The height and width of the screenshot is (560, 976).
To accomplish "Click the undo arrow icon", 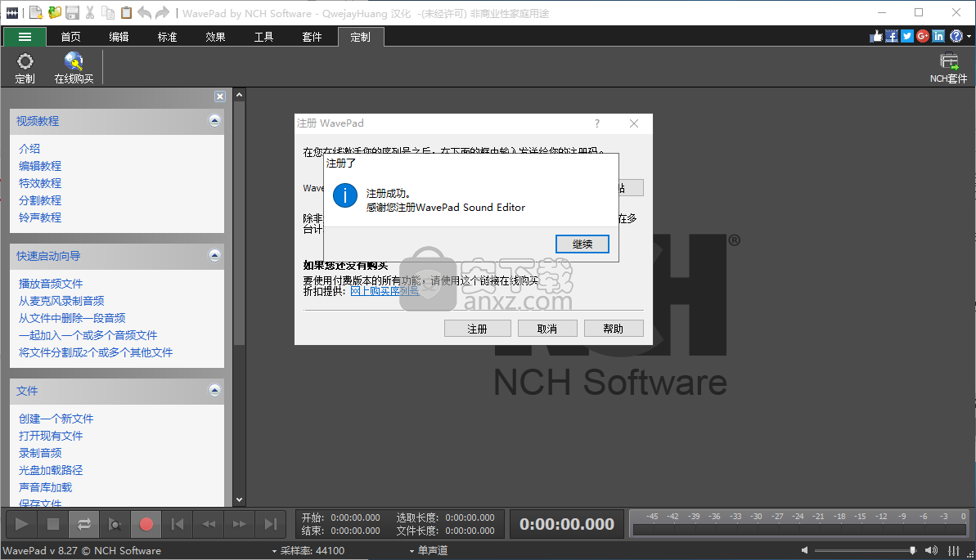I will tap(145, 12).
